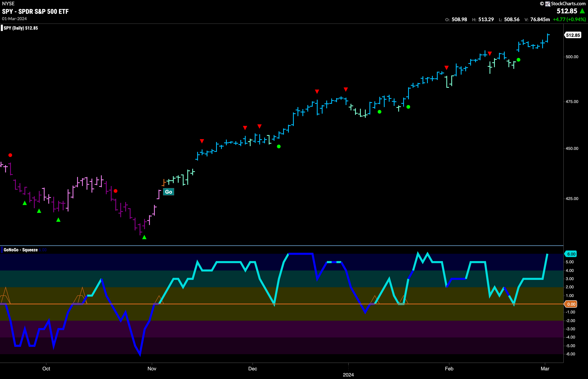Click the low value "508.56"
The image size is (588, 379).
pyautogui.click(x=512, y=20)
